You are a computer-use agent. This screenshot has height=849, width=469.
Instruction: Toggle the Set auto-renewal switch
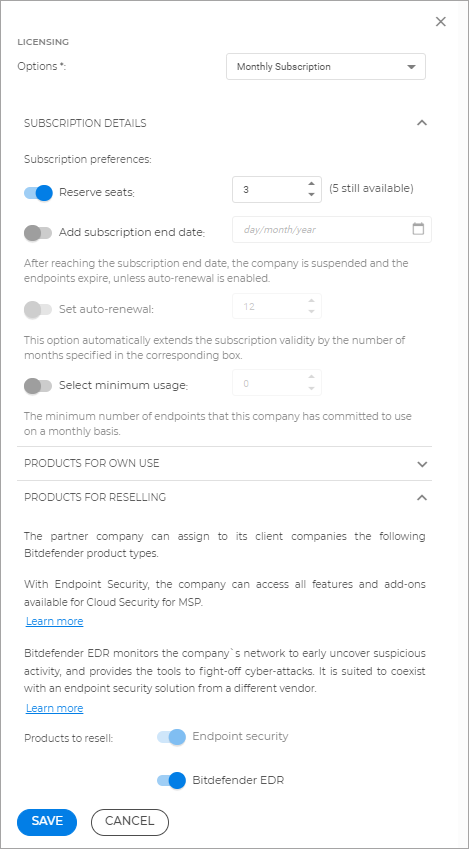(38, 310)
